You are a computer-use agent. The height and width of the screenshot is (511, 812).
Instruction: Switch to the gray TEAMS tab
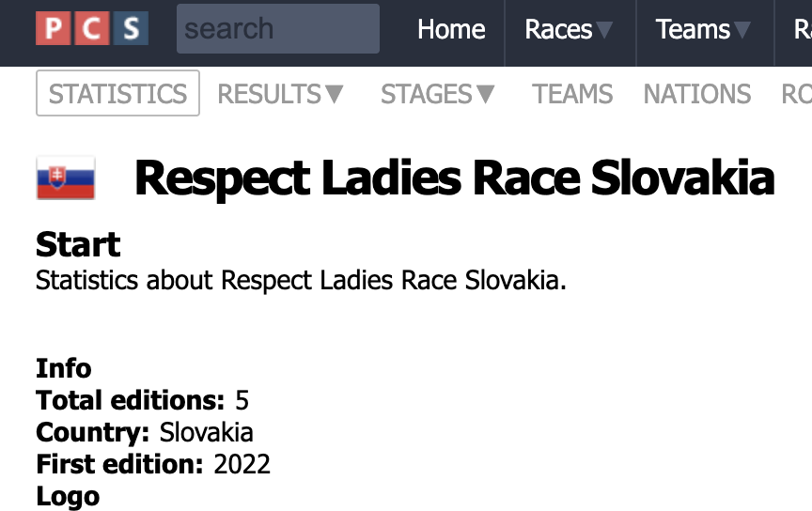(572, 94)
